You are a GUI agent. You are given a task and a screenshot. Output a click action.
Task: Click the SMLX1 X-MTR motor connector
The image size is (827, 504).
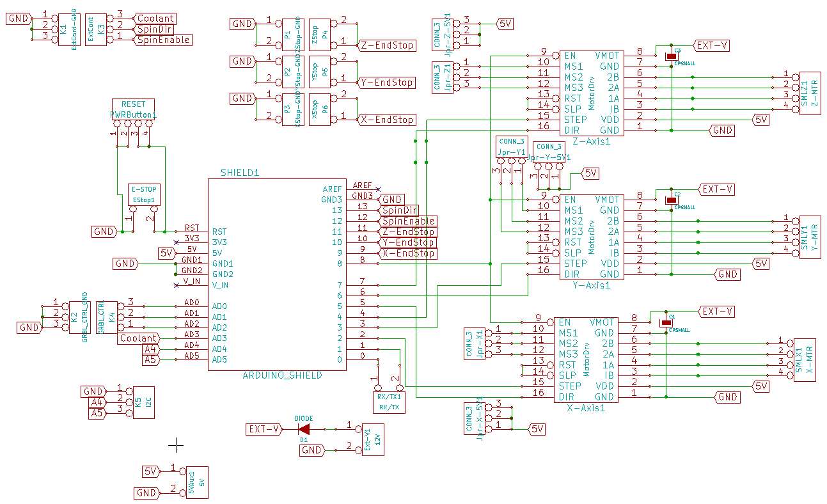pyautogui.click(x=802, y=360)
